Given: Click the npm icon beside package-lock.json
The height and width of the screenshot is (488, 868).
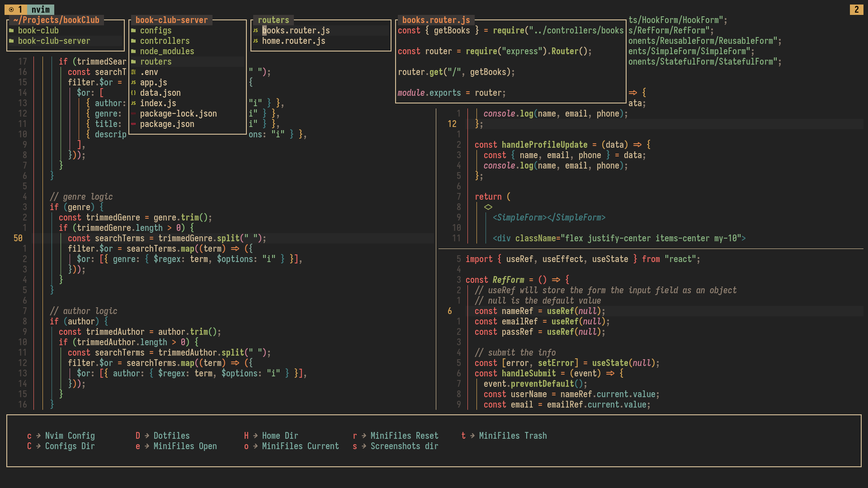Looking at the screenshot, I should 133,114.
